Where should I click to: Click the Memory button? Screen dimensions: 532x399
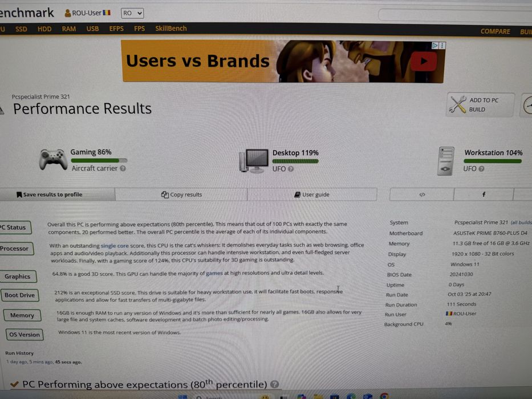coord(22,315)
